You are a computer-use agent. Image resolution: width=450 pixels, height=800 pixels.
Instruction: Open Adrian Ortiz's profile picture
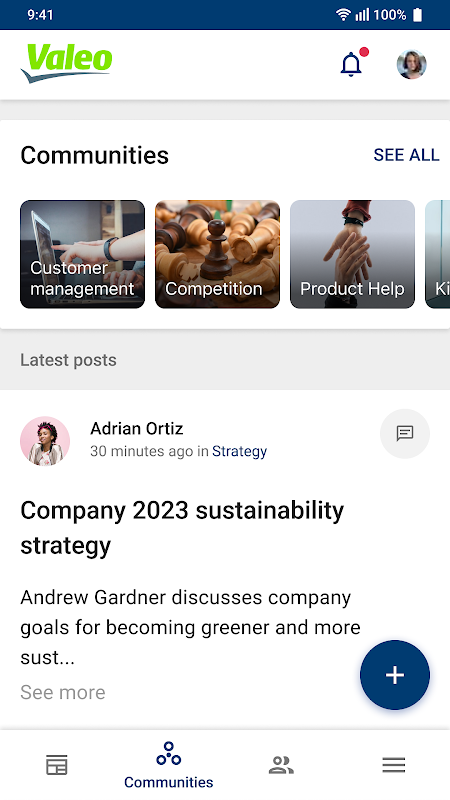pyautogui.click(x=45, y=441)
